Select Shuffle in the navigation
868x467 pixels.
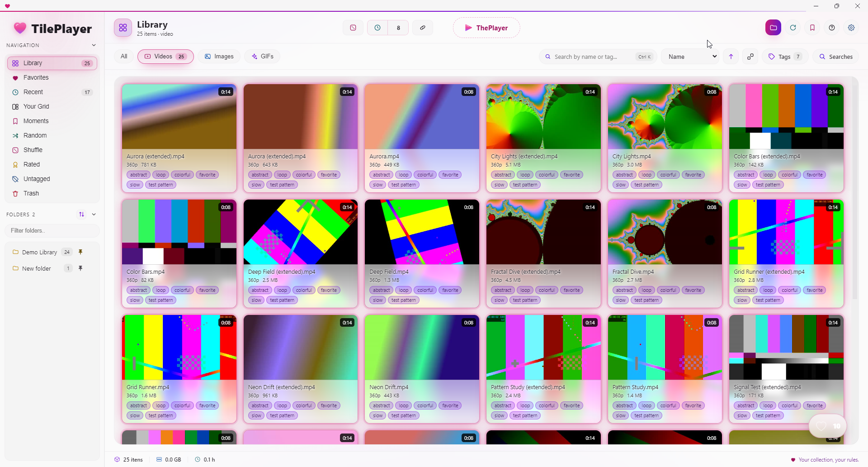52,150
